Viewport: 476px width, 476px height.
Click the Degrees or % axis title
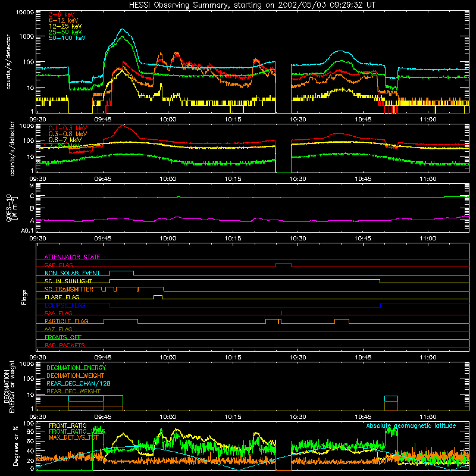15,446
